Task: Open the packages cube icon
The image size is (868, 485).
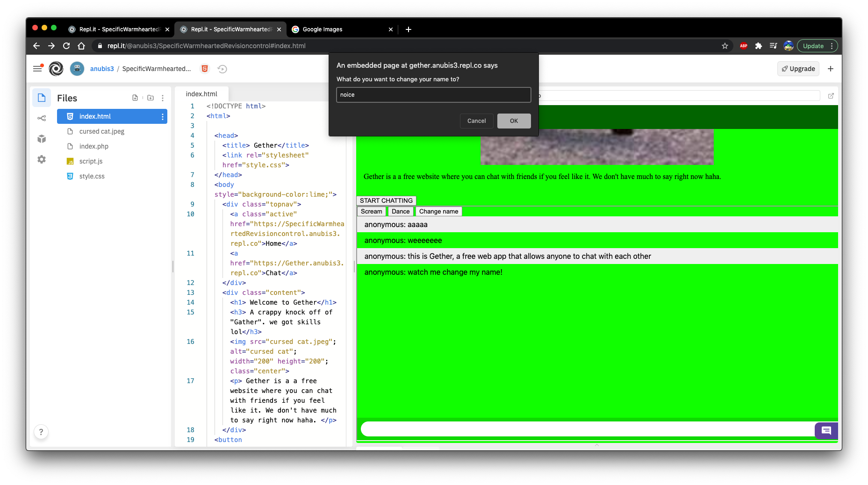Action: 42,139
